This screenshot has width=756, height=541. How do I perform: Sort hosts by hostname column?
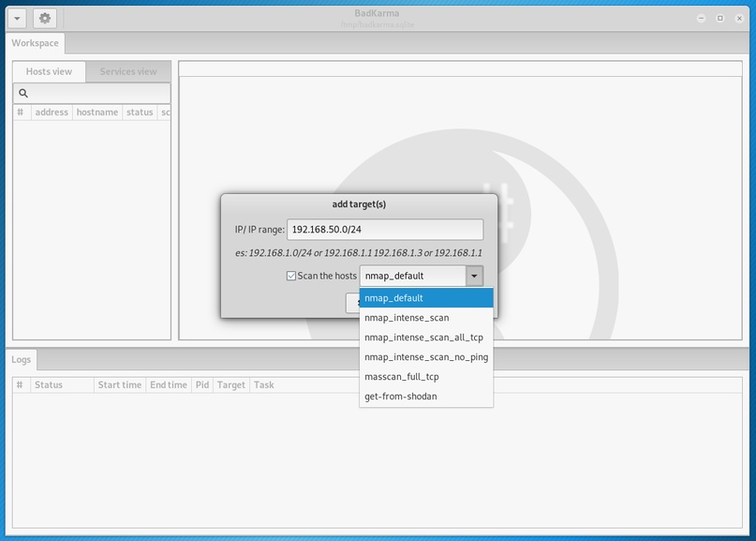[x=97, y=113]
